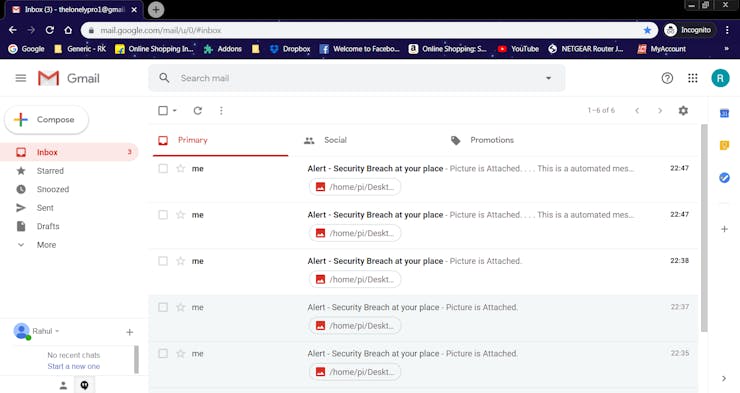Open a new browser tab
Viewport: 740px width, 393px height.
coord(156,9)
